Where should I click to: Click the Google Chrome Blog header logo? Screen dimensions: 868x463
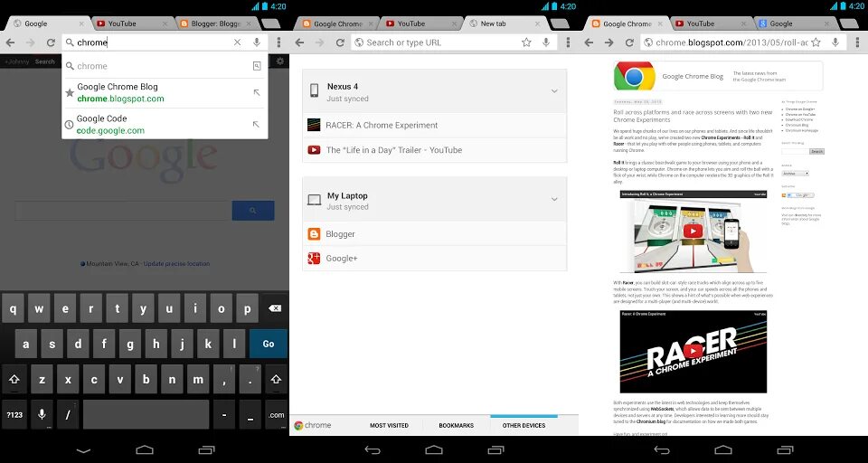coord(635,76)
